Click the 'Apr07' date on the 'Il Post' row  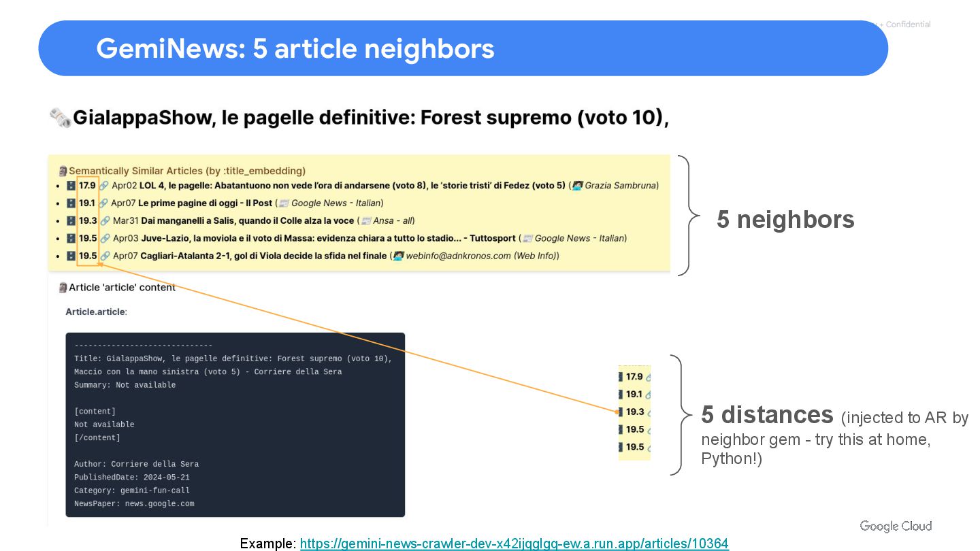pos(123,203)
